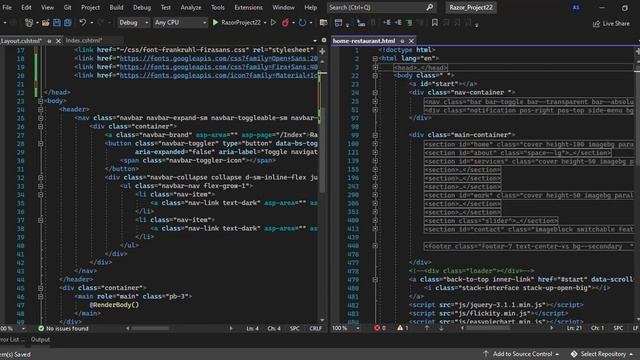Collapse the main-container div at line 99

(375, 135)
